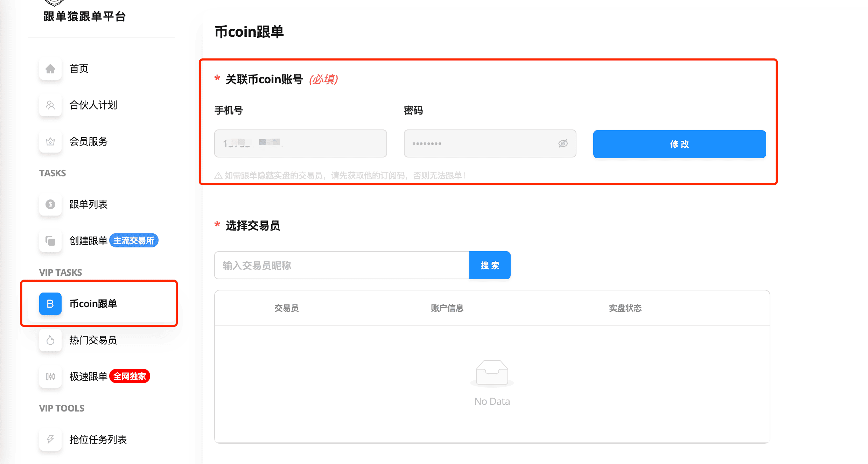Click the partner icon for 合伙人计划
This screenshot has width=868, height=464.
pos(50,105)
